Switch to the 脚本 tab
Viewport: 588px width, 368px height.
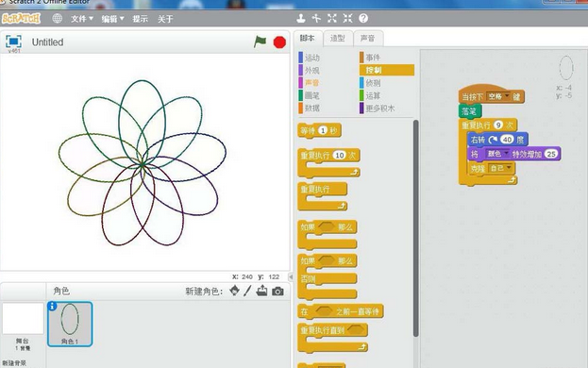308,39
